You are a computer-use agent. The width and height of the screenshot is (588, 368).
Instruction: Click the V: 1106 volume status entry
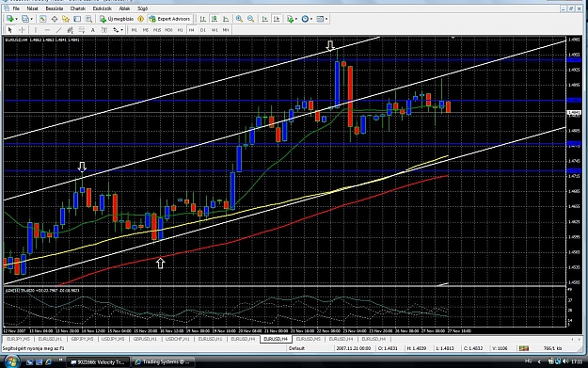500,348
